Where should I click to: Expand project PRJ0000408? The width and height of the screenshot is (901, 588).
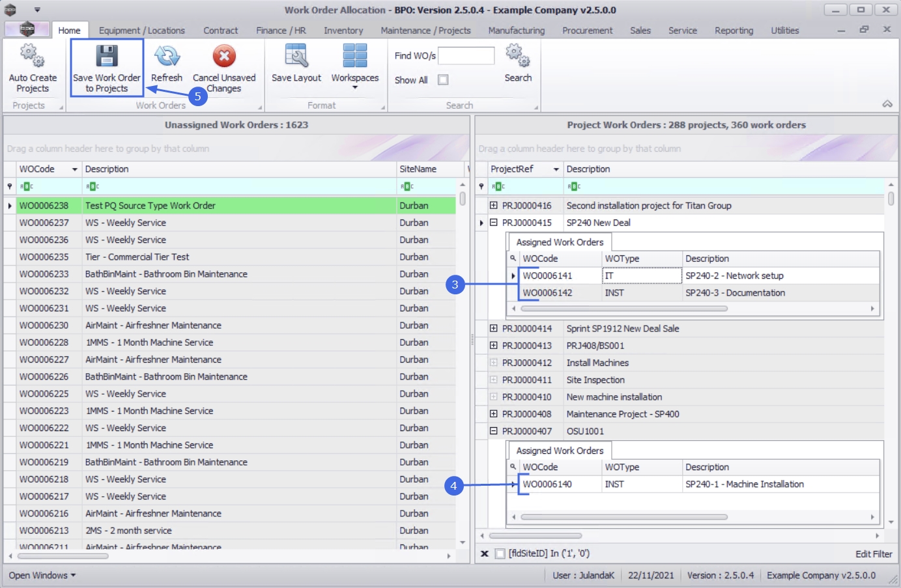coord(493,413)
